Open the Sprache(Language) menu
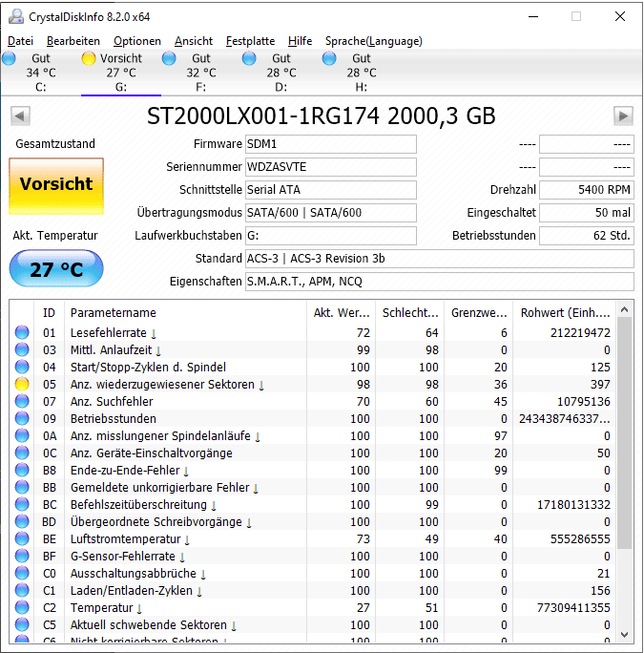 [373, 41]
